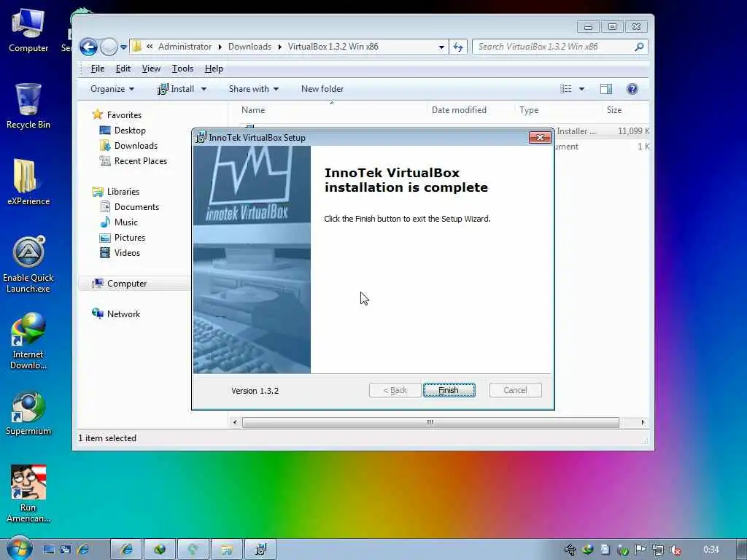Sort by the Size column header
747x560 pixels.
[614, 110]
